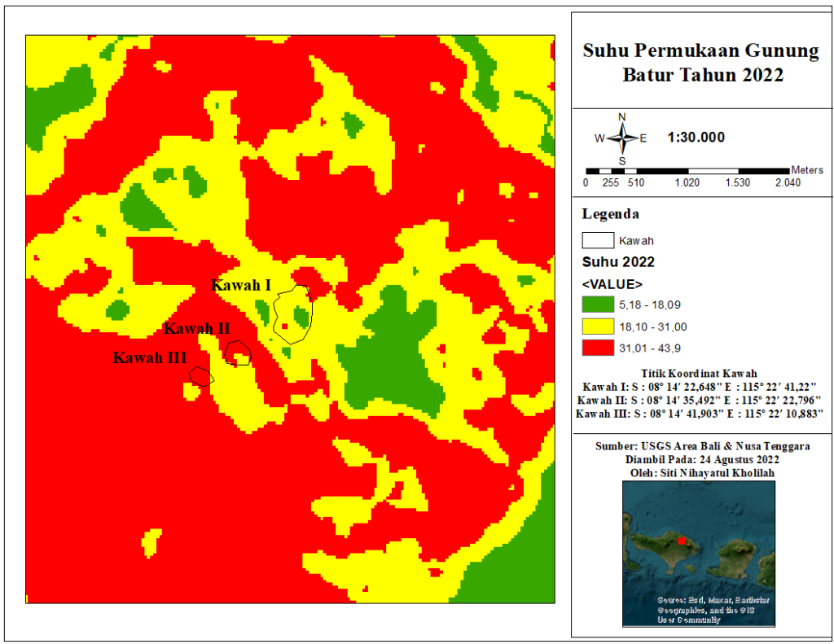Click the map title 'Suhu Permukaan Gunung Batur'

coord(700,63)
